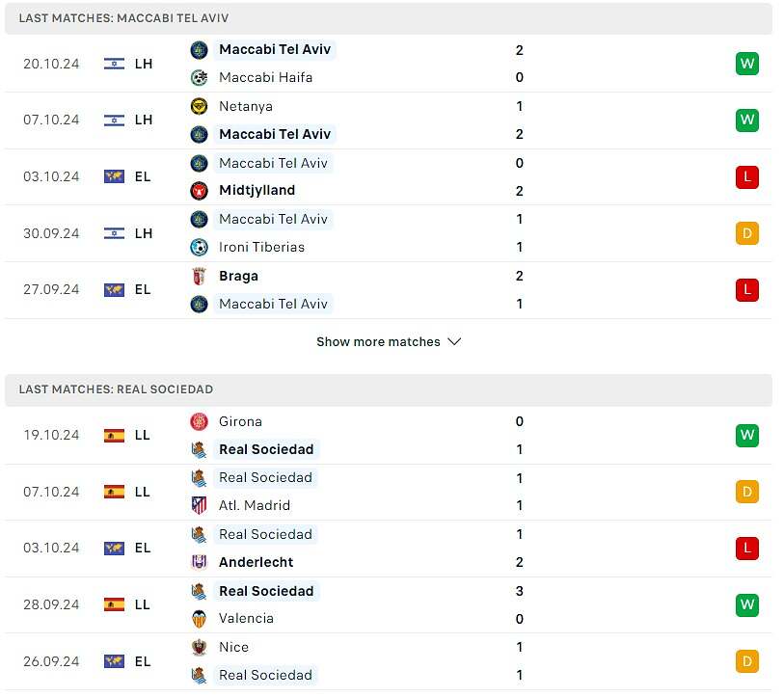Screen dimensions: 784x697
Task: Click the Midtjylland club badge
Action: coord(199,191)
